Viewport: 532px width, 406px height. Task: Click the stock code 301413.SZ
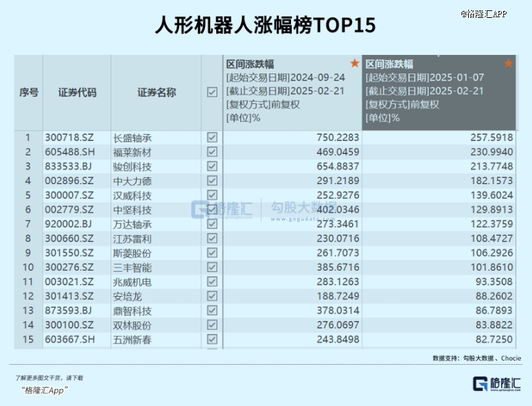click(69, 296)
